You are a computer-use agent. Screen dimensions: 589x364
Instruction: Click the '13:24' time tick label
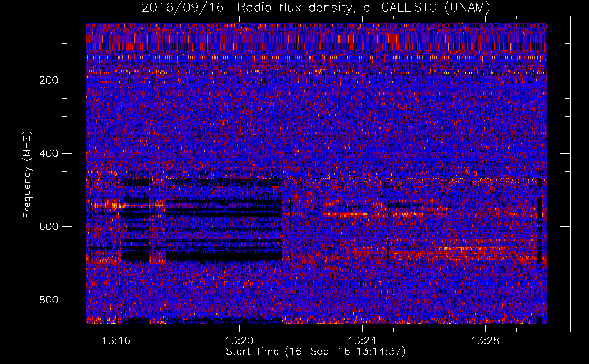click(x=362, y=341)
